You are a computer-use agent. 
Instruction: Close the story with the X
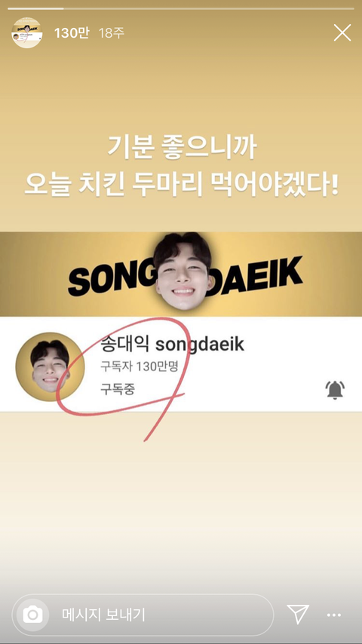342,32
